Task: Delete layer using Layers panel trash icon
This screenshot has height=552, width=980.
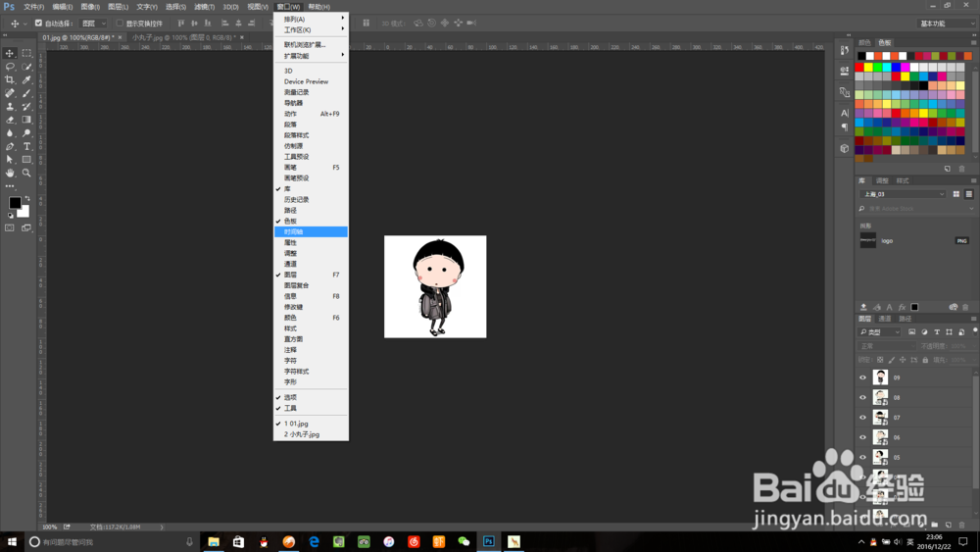Action: 962,525
